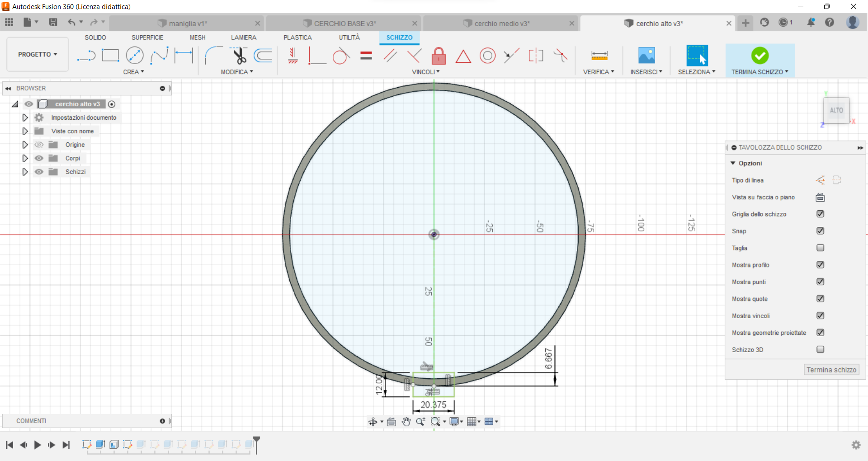Activate the Trim (scissors) tool
Viewport: 868px width, 461px height.
[239, 56]
